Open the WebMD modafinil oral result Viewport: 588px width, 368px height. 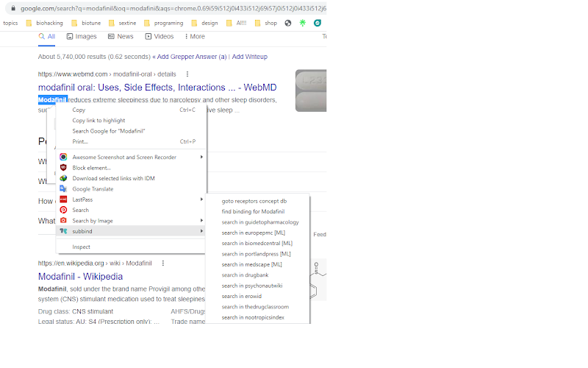tap(157, 88)
